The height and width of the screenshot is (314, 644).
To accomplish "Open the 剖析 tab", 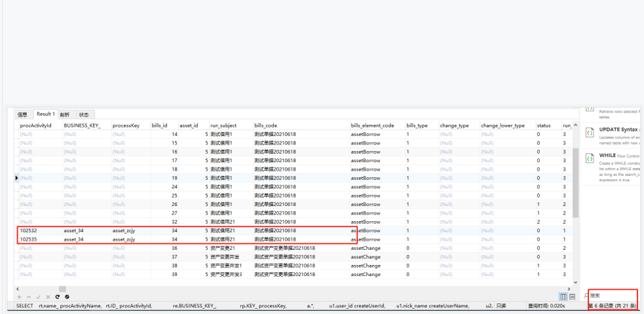I will [x=64, y=114].
